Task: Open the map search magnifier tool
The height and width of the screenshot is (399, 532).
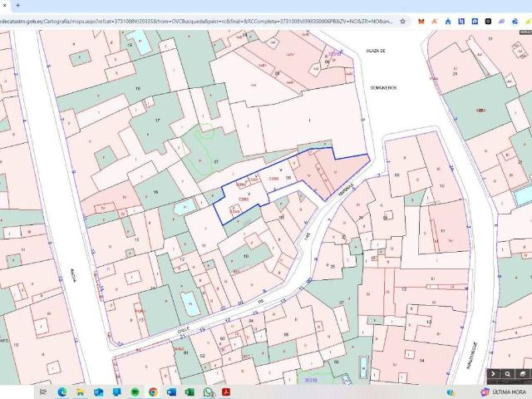Action: [507, 374]
